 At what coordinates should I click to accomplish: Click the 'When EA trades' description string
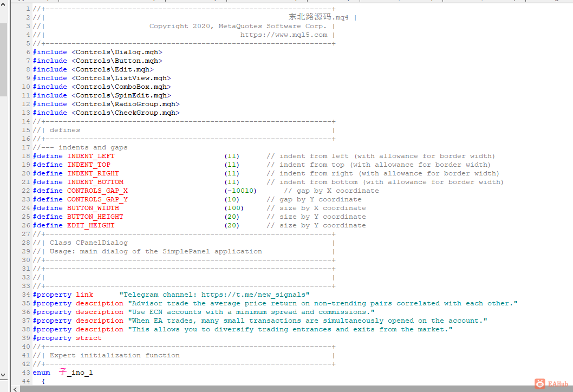pos(308,321)
